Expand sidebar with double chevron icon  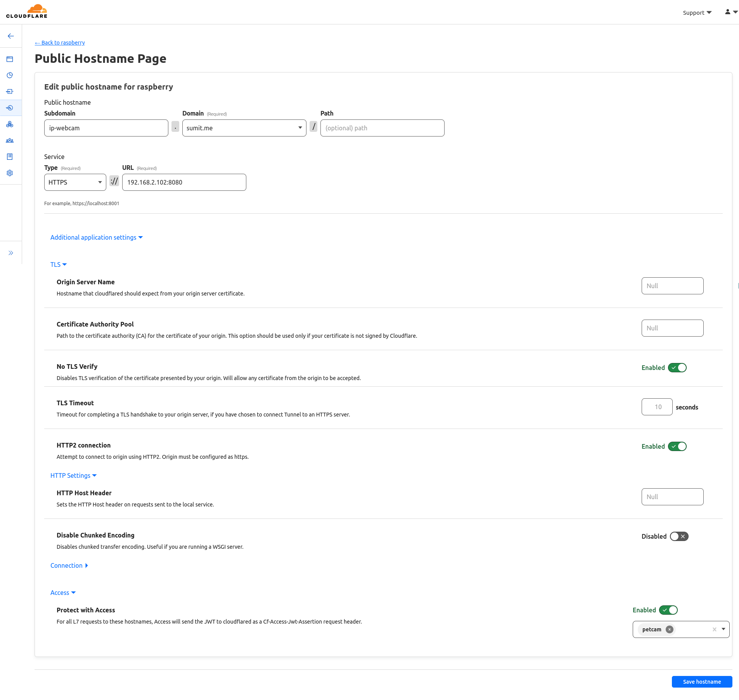click(11, 253)
